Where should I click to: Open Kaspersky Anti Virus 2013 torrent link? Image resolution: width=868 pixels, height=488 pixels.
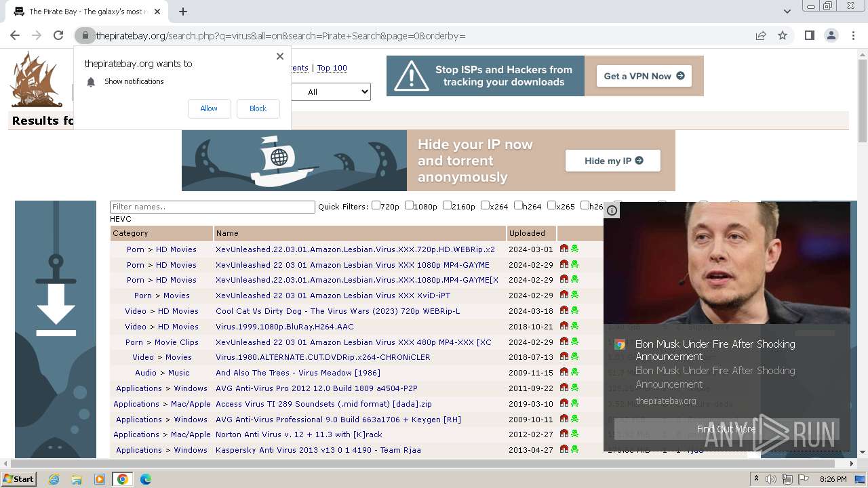pos(318,450)
